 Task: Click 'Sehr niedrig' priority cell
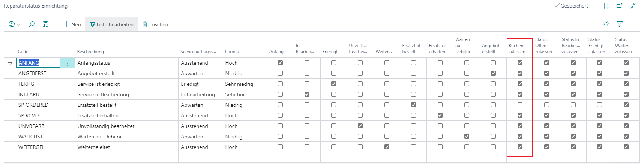(239, 84)
